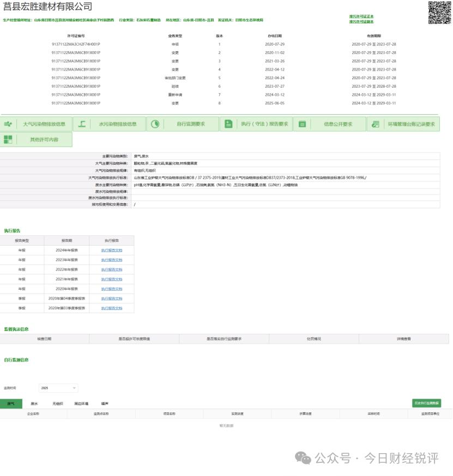The image size is (453, 476).
Task: Click issue date 2022-04-24
Action: (x=275, y=78)
